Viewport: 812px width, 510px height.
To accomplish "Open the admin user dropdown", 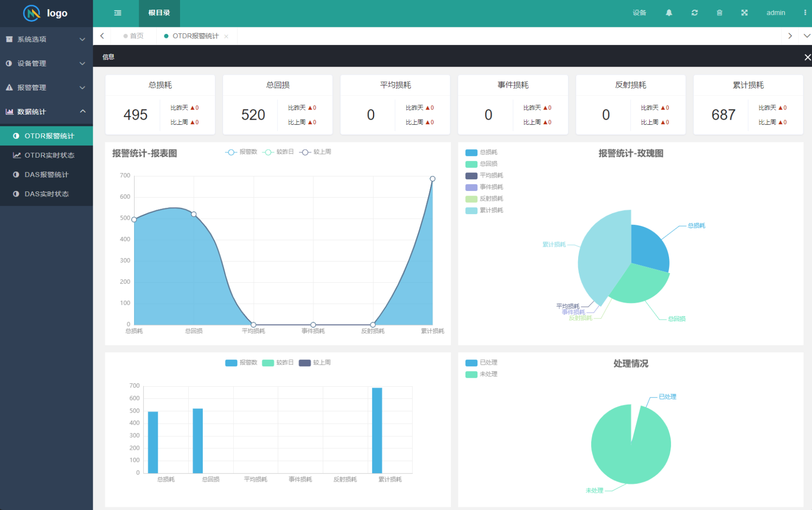I will (776, 13).
